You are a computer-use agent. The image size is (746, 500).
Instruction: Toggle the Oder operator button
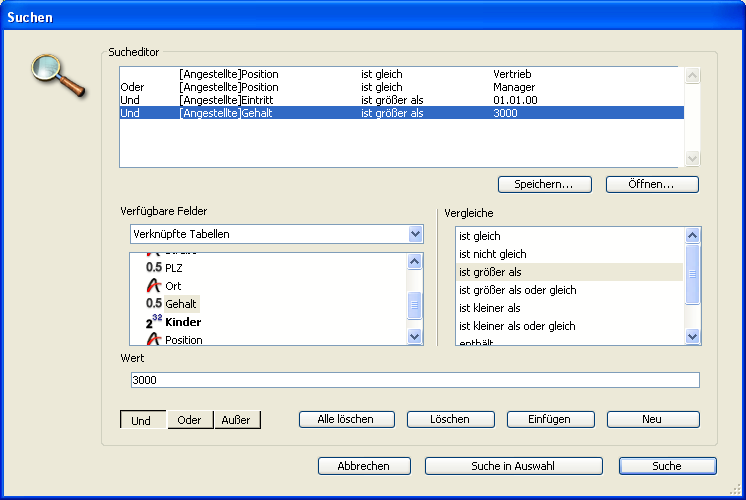[189, 420]
